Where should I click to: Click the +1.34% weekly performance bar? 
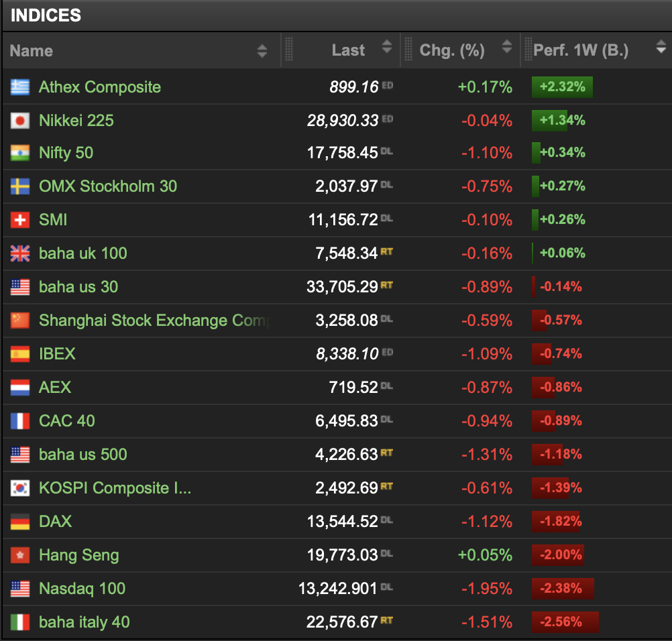549,121
